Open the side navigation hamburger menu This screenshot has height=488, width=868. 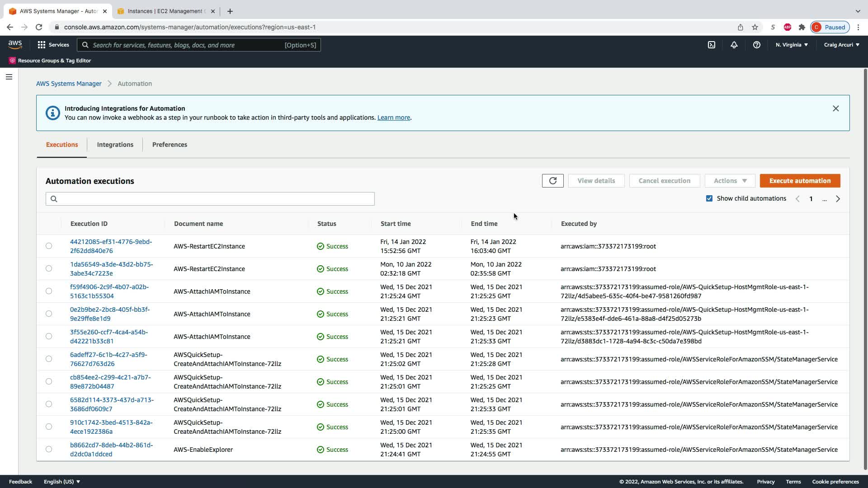pyautogui.click(x=9, y=77)
